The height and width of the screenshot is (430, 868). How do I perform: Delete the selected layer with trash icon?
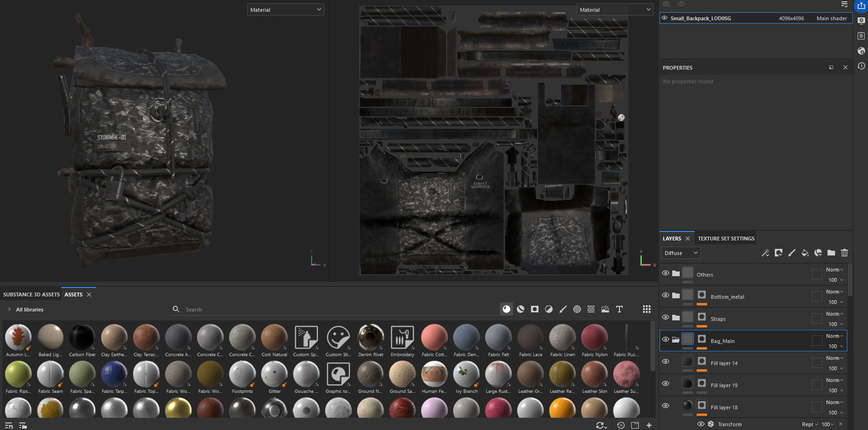(844, 253)
